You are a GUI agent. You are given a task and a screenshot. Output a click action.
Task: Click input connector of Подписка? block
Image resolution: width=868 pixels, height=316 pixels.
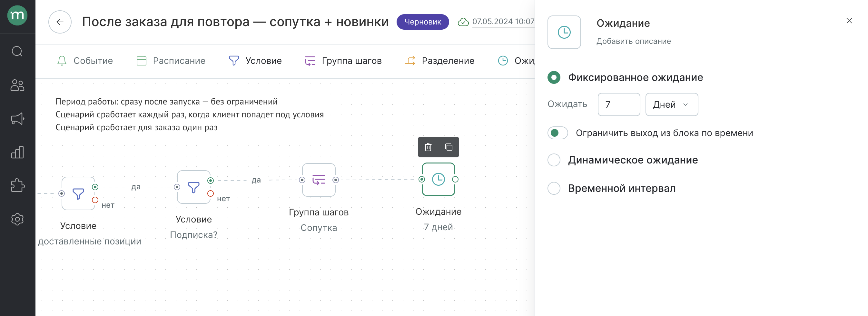pyautogui.click(x=177, y=187)
